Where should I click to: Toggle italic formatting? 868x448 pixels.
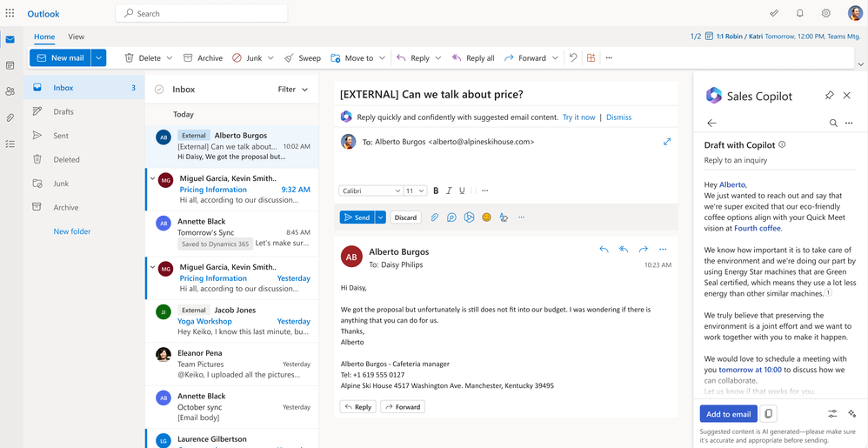449,191
